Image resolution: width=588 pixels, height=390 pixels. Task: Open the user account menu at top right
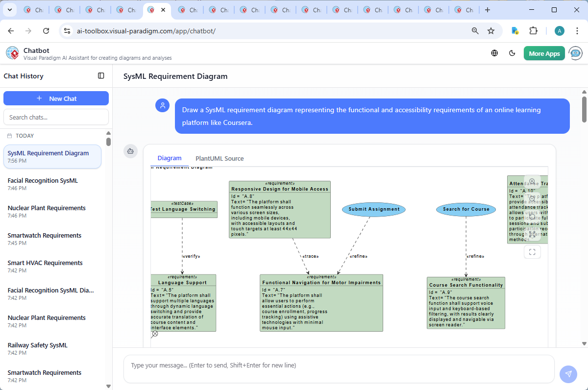point(559,30)
